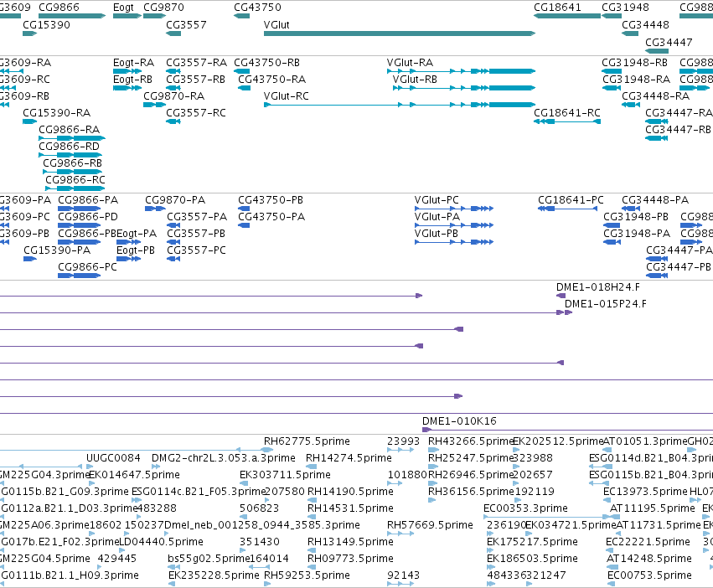Select the EK235228.5prime EST label

coord(214,575)
